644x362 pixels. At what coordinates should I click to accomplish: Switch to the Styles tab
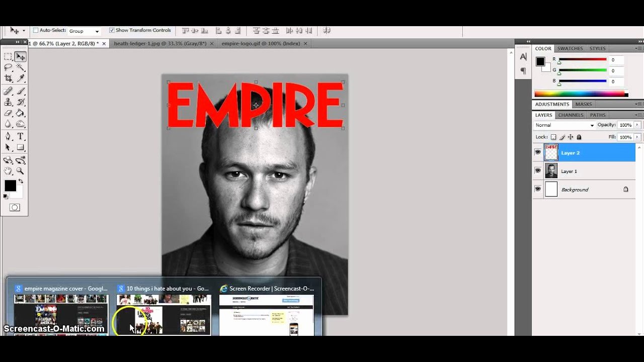pos(597,48)
